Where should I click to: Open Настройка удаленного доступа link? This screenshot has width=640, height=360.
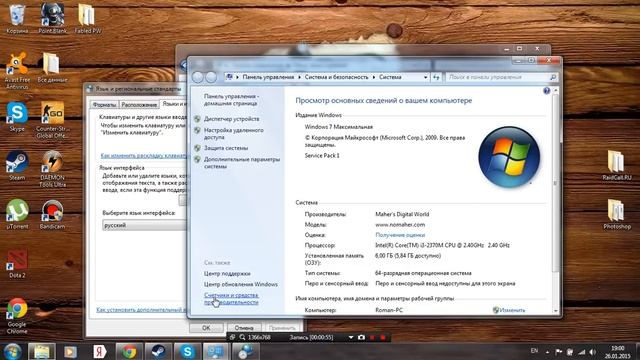click(x=233, y=134)
